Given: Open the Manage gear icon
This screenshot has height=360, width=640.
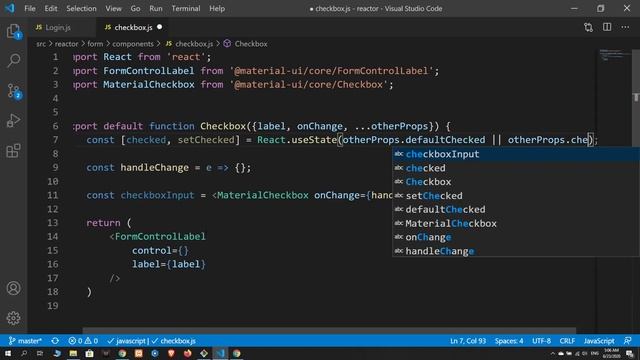Looking at the screenshot, I should coord(13,318).
